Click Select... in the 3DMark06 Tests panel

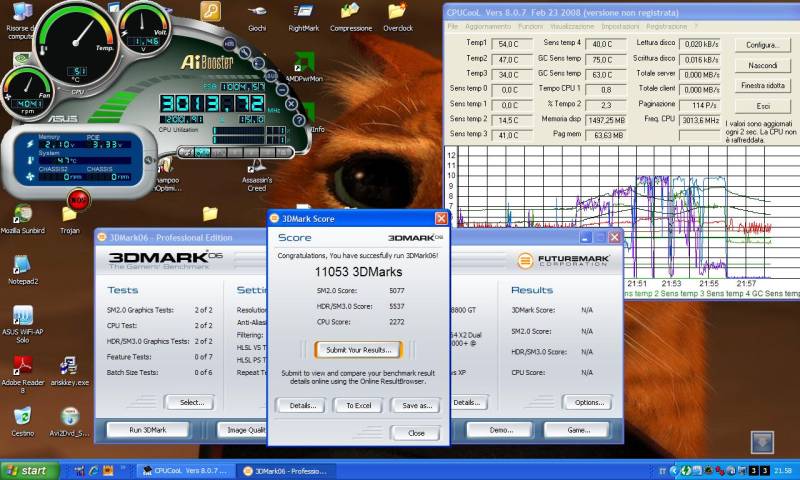[x=191, y=402]
